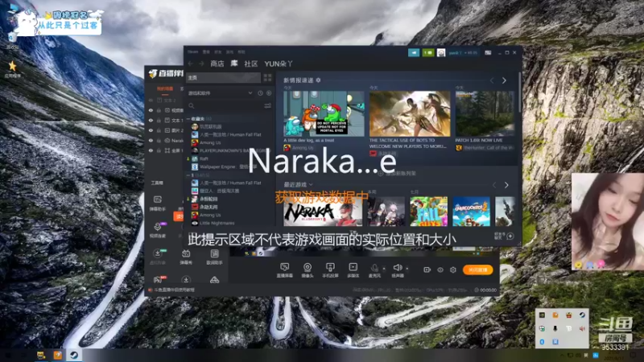Open friends and chat plus icon
Image resolution: width=644 pixels, height=362 pixels.
coord(510,236)
